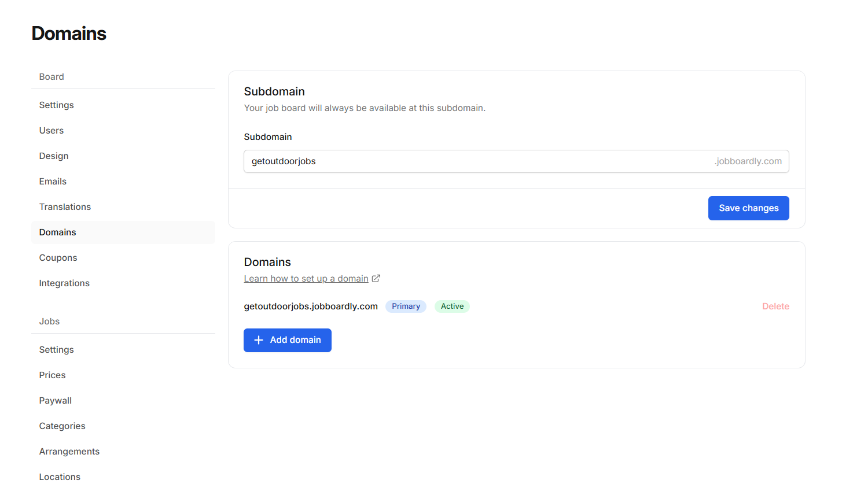Go to the Arrangements section
Screen dimensions: 868x495
click(x=69, y=451)
